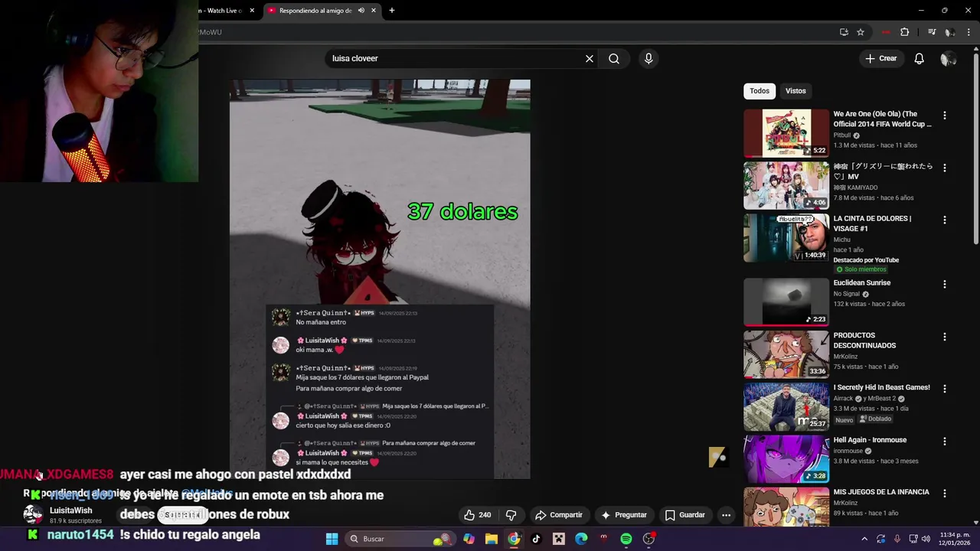Open the Crear menu button
This screenshot has height=551, width=980.
coord(880,59)
